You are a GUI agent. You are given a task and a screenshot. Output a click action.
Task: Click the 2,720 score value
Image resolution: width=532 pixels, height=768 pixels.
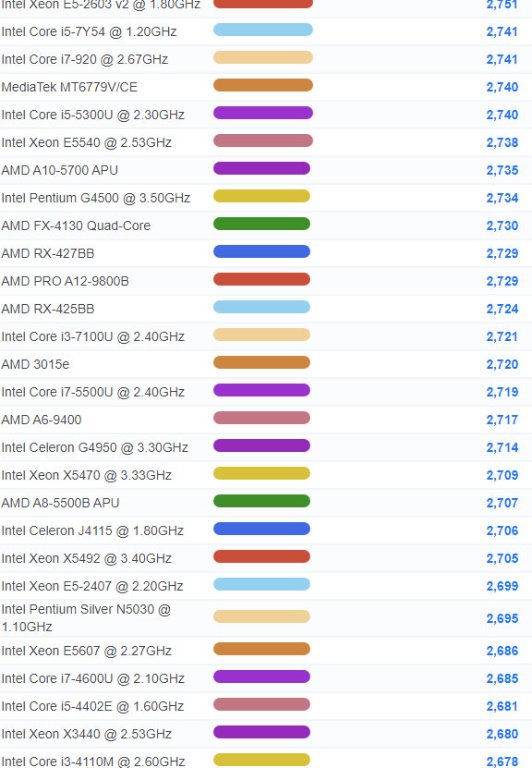click(502, 364)
